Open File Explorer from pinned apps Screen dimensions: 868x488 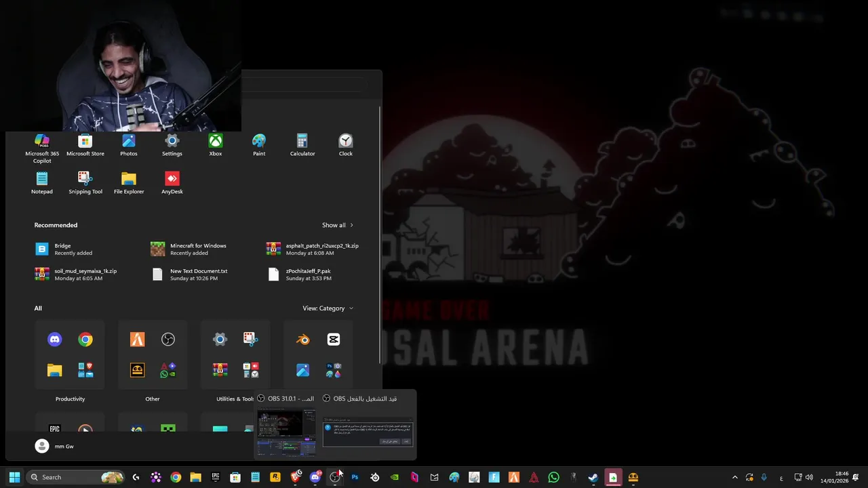coord(129,183)
